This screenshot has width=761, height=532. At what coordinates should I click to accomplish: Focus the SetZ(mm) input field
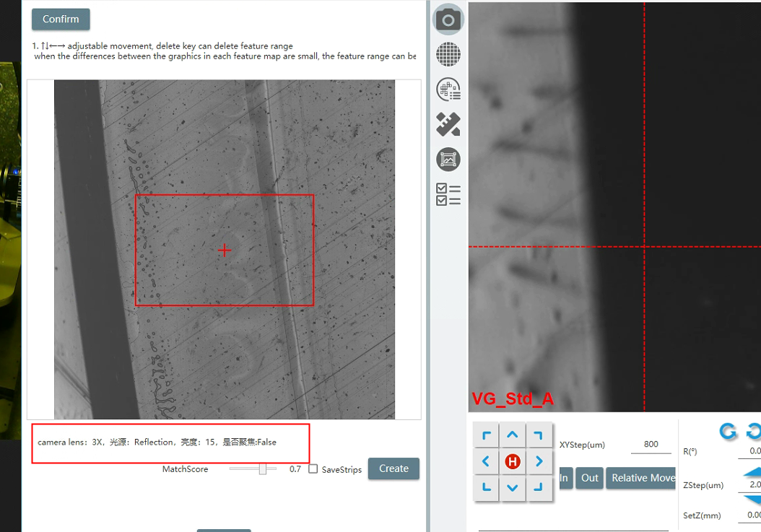point(749,515)
